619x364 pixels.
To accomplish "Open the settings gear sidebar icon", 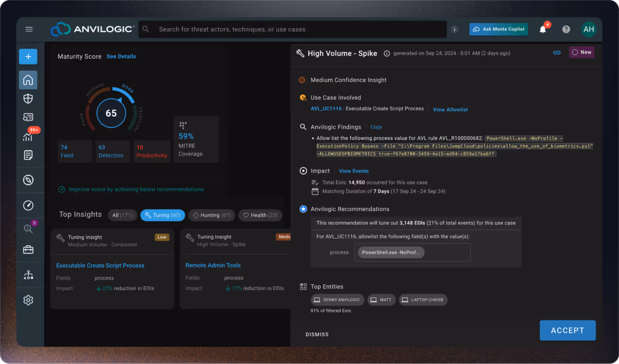I will pos(28,300).
